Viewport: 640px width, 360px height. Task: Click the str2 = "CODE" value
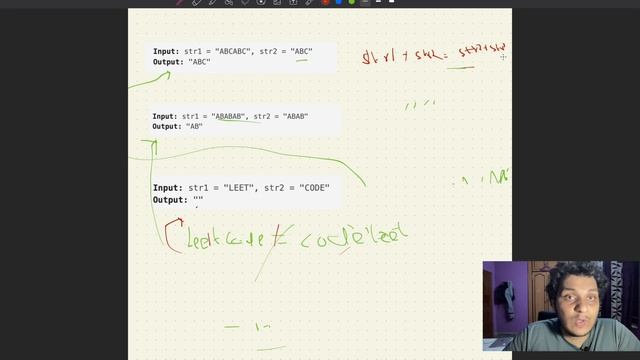(297, 188)
